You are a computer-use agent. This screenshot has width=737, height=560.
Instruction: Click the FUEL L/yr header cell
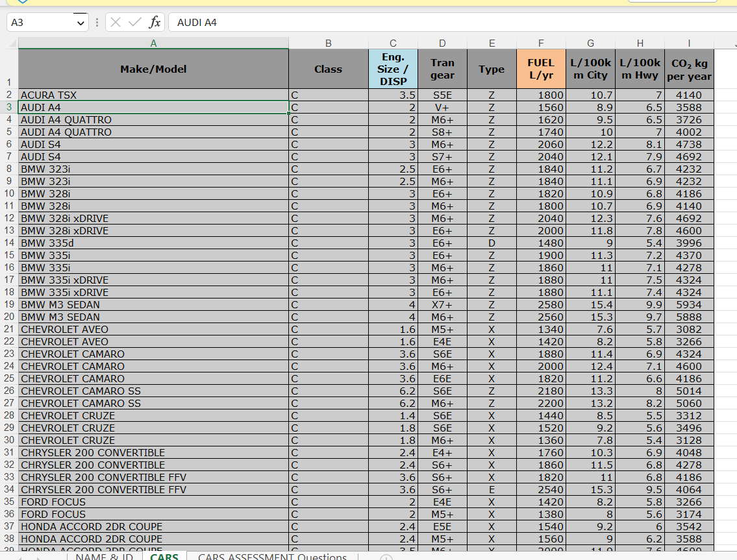coord(541,69)
